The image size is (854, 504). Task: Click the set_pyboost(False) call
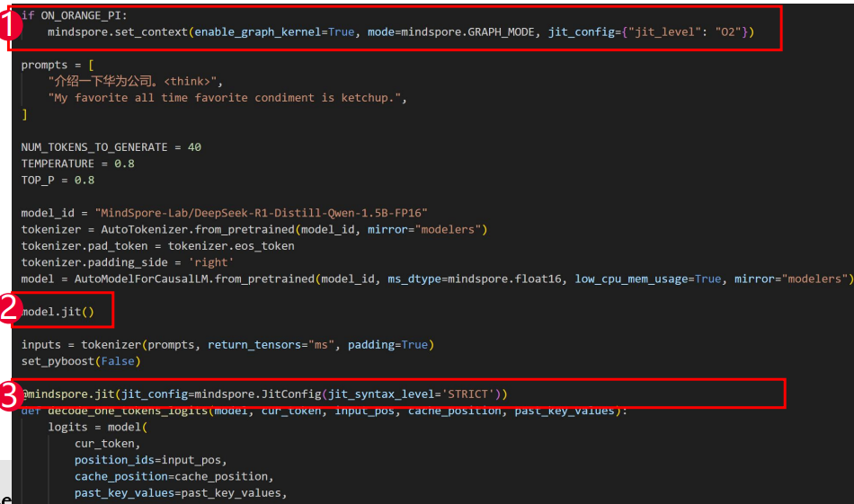[78, 361]
